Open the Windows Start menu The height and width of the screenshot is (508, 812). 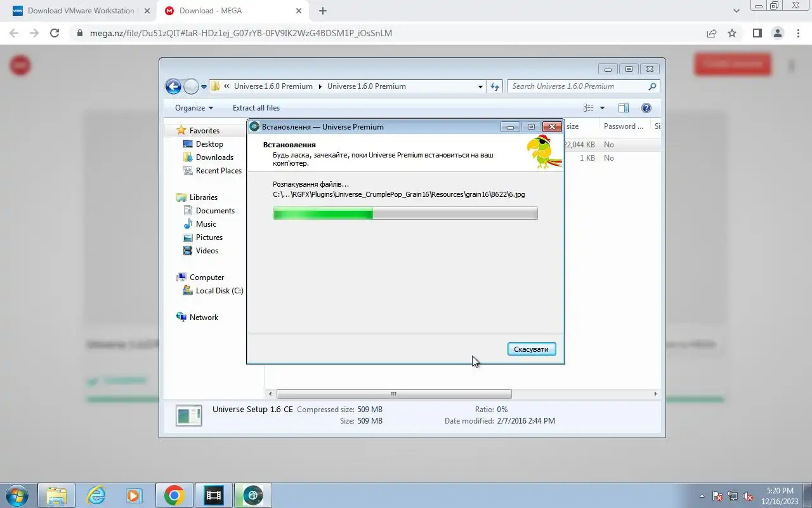pos(16,495)
